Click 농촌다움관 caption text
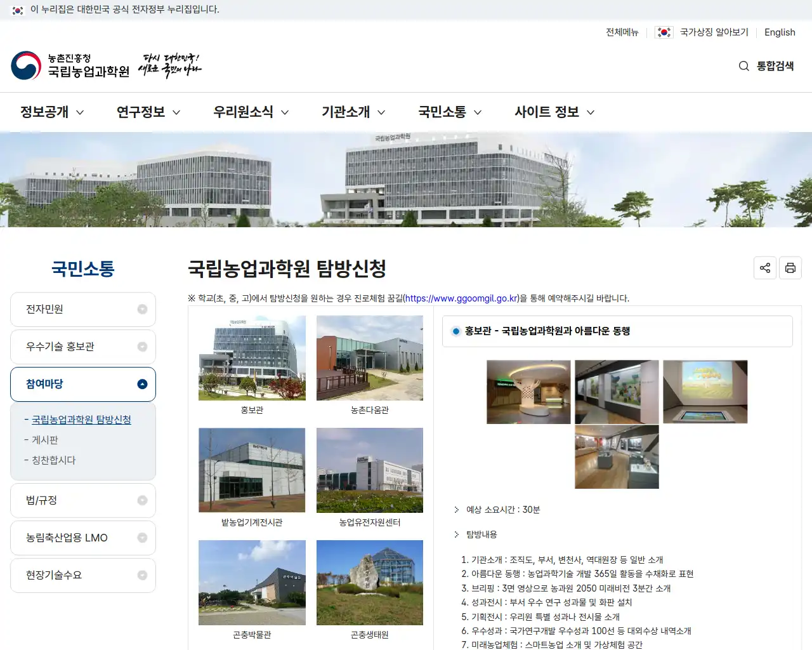 (370, 410)
